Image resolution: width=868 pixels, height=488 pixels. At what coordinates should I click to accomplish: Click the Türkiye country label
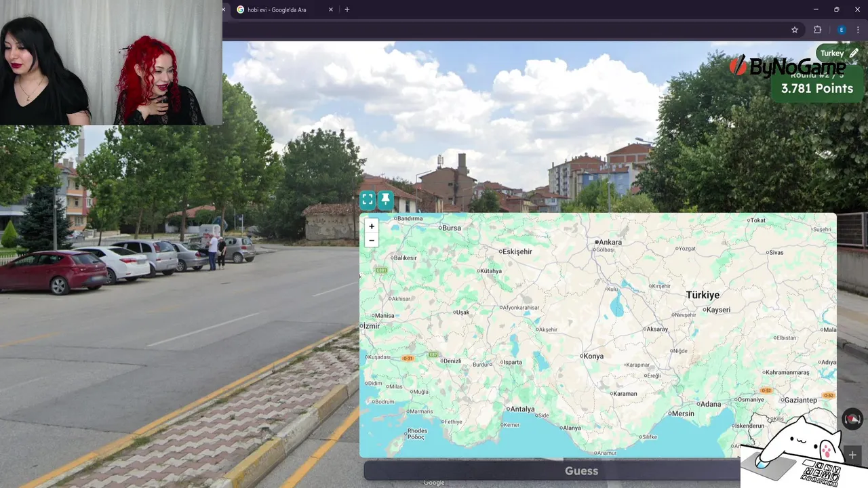(x=703, y=295)
